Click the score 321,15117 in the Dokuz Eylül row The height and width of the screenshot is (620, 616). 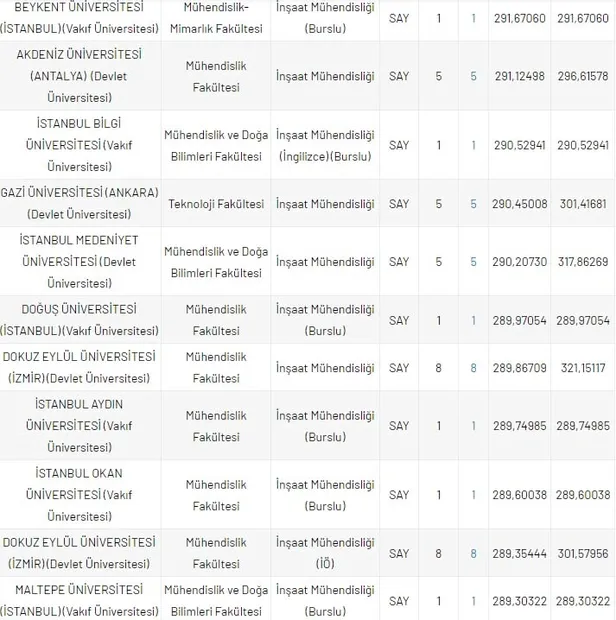point(583,368)
